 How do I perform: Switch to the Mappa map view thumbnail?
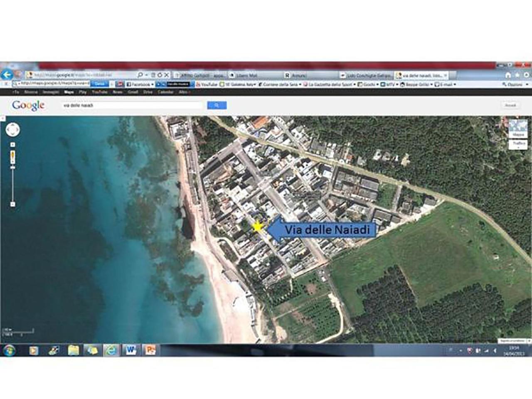(518, 129)
